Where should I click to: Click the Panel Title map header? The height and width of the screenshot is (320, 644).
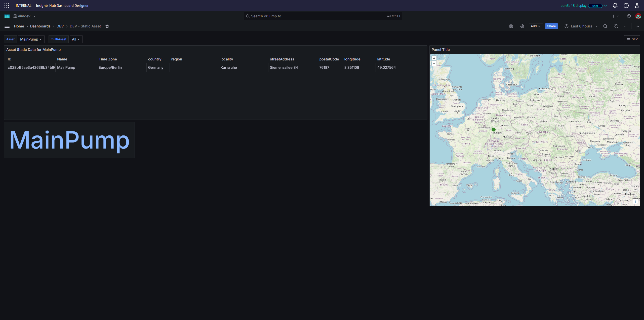[x=440, y=50]
